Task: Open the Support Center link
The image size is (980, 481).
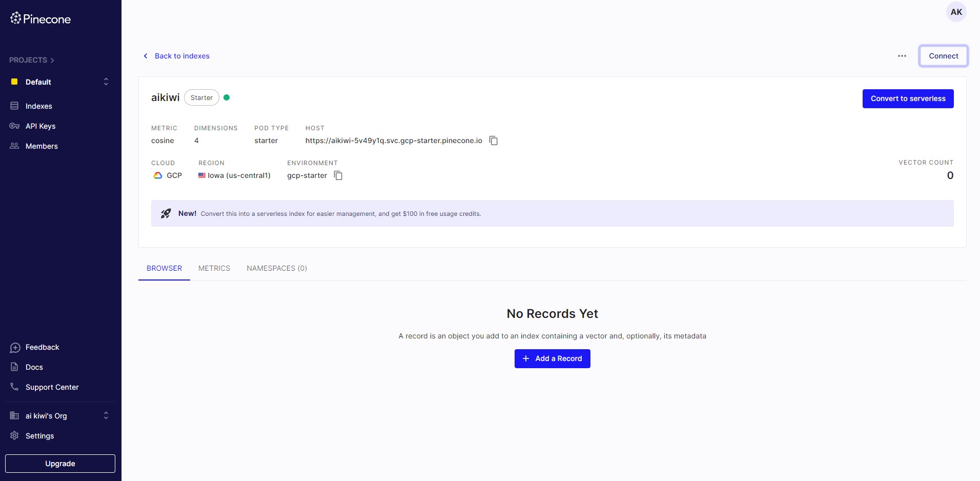Action: click(52, 387)
